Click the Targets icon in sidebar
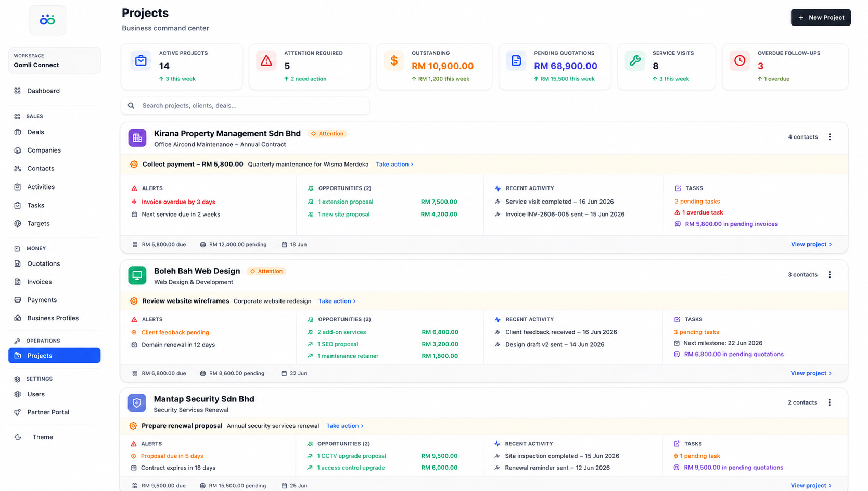Screen dimensions: 868x491 tap(18, 224)
